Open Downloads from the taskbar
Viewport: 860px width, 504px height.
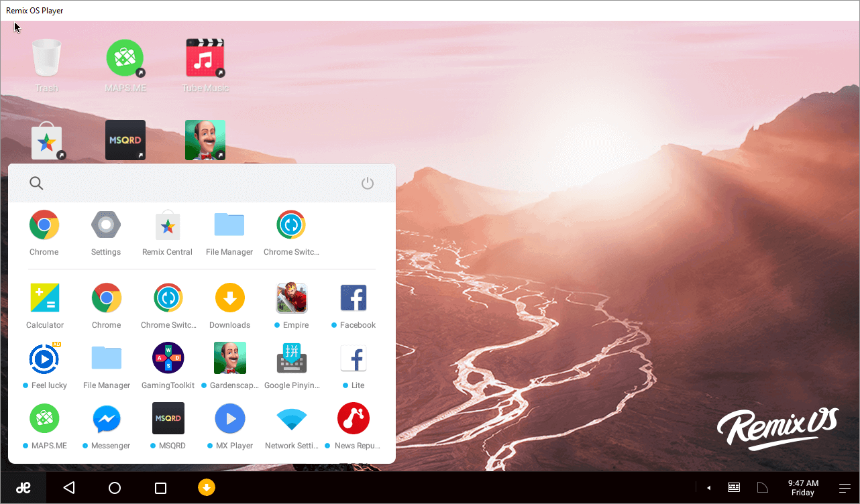[207, 488]
